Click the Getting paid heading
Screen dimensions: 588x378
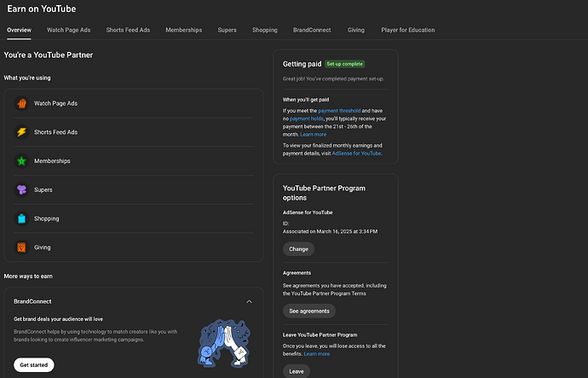point(302,64)
